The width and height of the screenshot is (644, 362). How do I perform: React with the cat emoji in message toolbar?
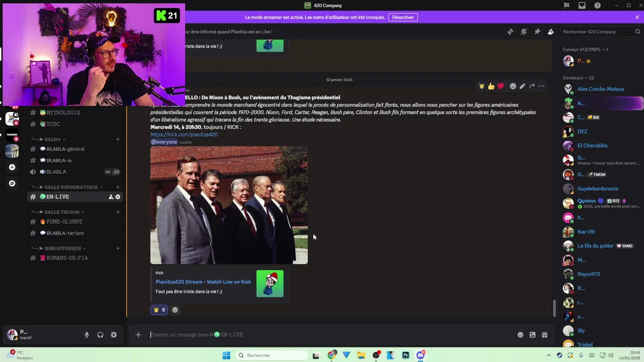[x=481, y=86]
